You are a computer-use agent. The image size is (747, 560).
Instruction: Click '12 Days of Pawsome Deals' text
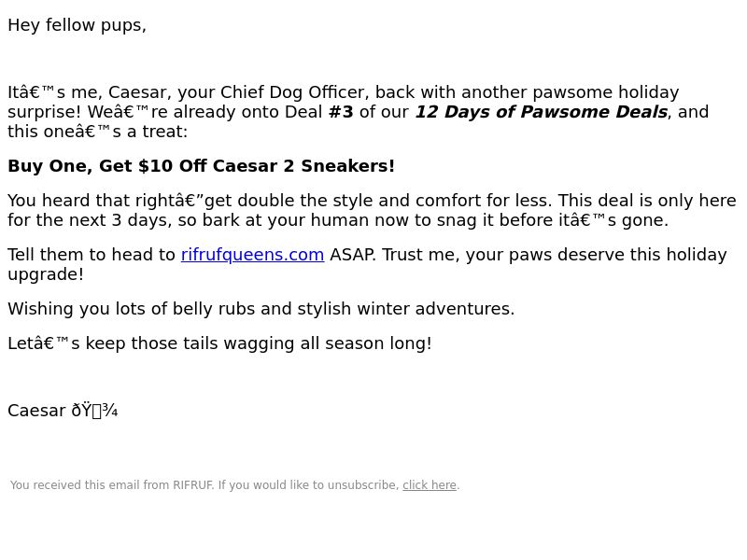point(542,112)
